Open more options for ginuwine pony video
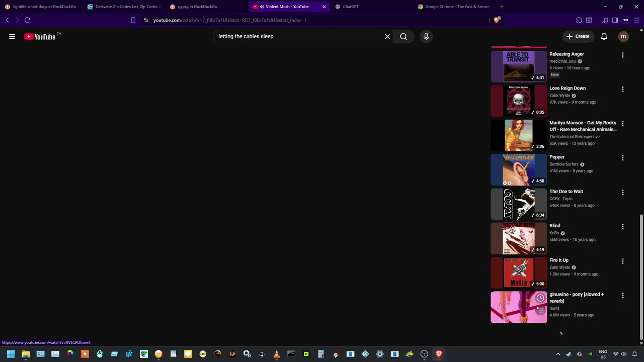This screenshot has height=362, width=644. point(623,295)
